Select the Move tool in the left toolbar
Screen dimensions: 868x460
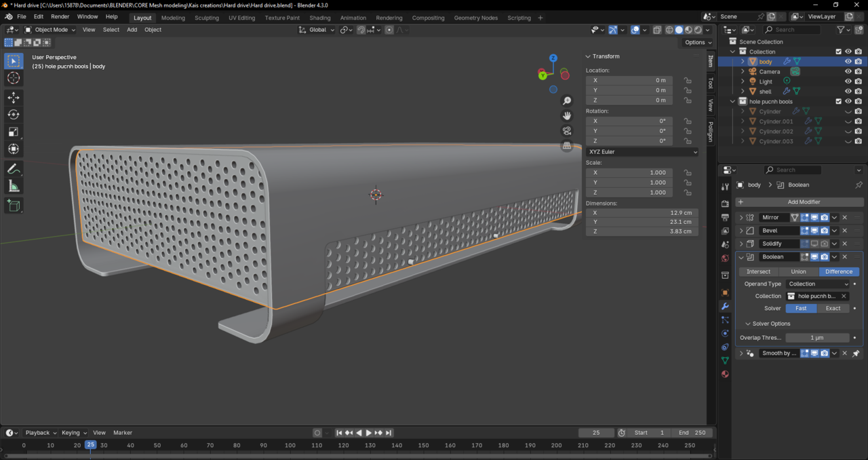tap(14, 98)
